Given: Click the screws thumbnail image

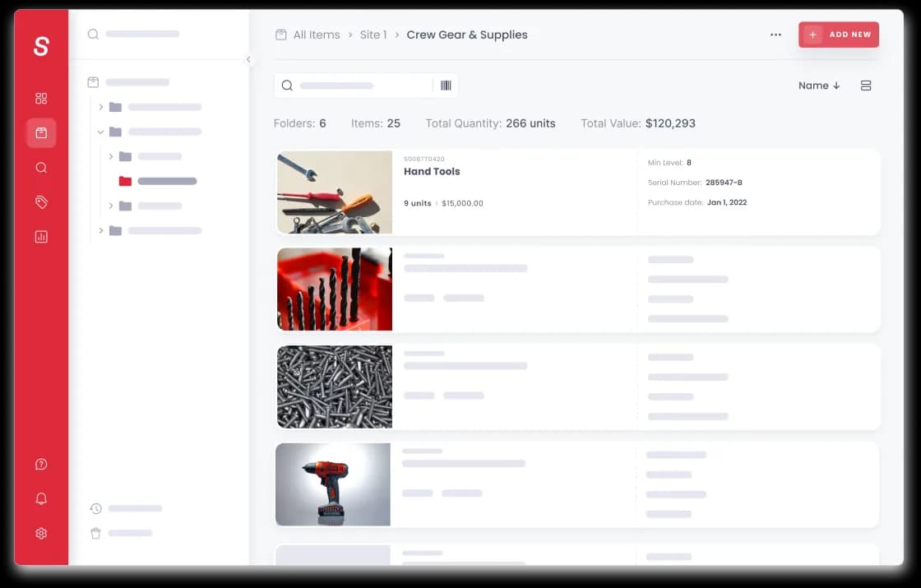Looking at the screenshot, I should pos(335,387).
